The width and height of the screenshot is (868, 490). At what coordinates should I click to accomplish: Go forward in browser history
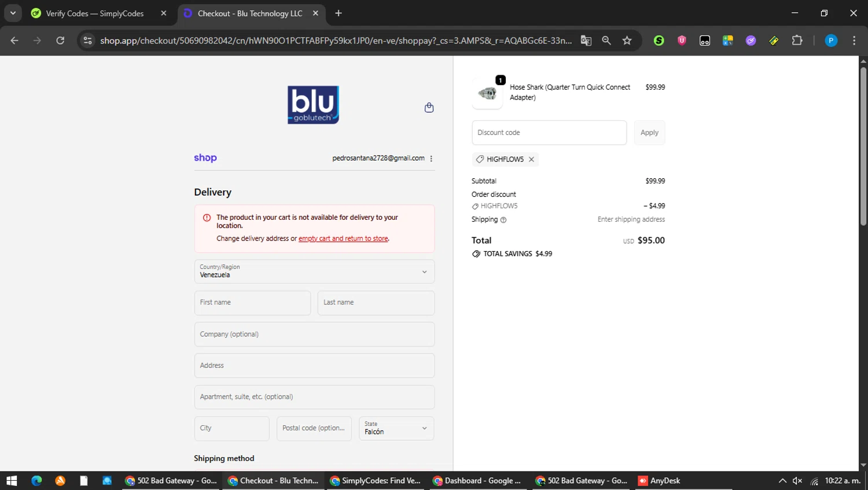coord(37,40)
